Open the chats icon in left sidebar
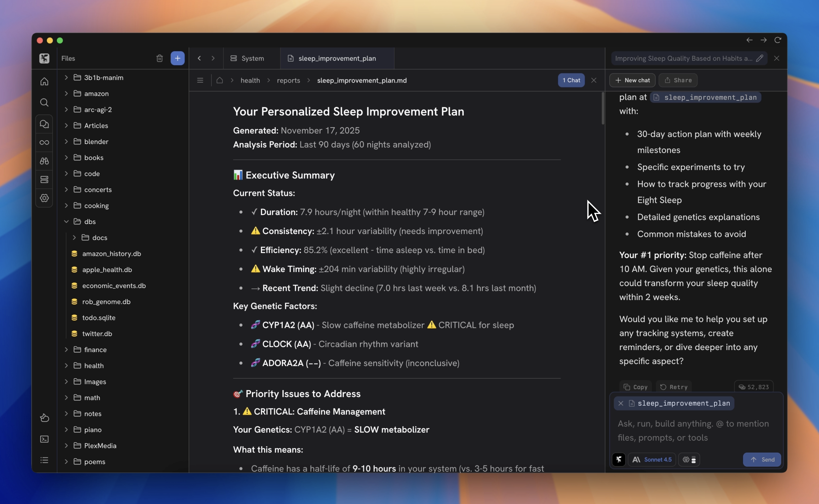Viewport: 819px width, 504px height. (44, 124)
